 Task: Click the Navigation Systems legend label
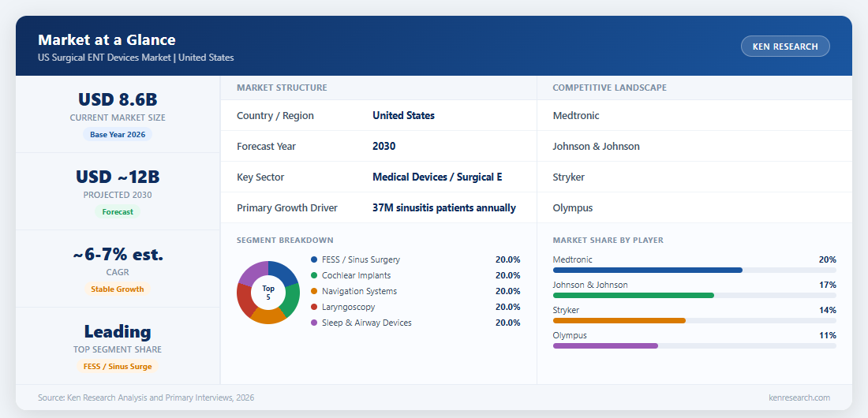pyautogui.click(x=359, y=291)
